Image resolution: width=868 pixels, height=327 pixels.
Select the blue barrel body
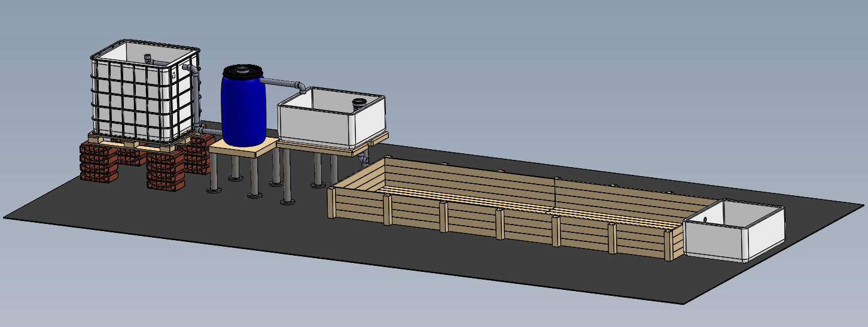pyautogui.click(x=243, y=111)
